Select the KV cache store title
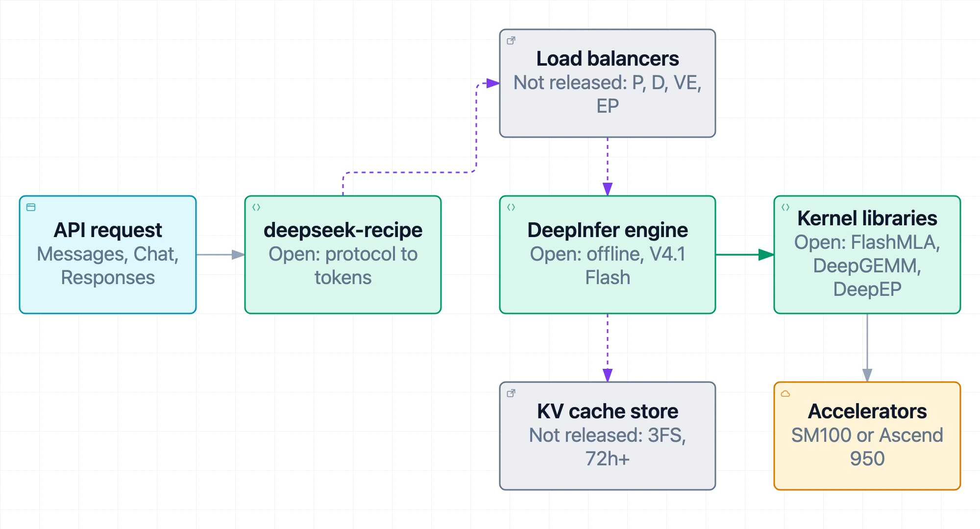Viewport: 980px width, 529px height. coord(608,411)
